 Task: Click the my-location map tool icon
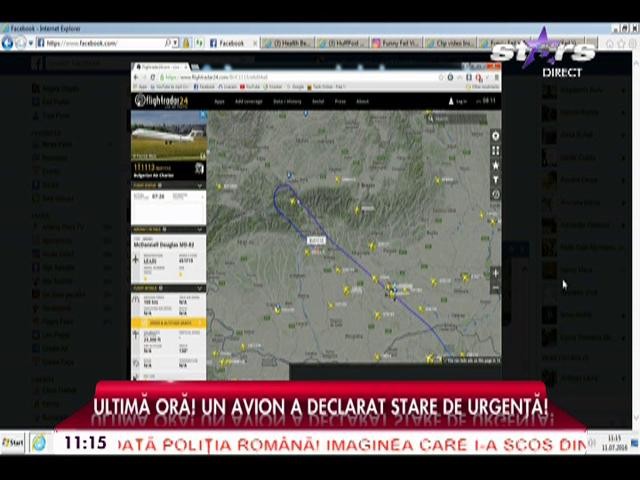(496, 136)
